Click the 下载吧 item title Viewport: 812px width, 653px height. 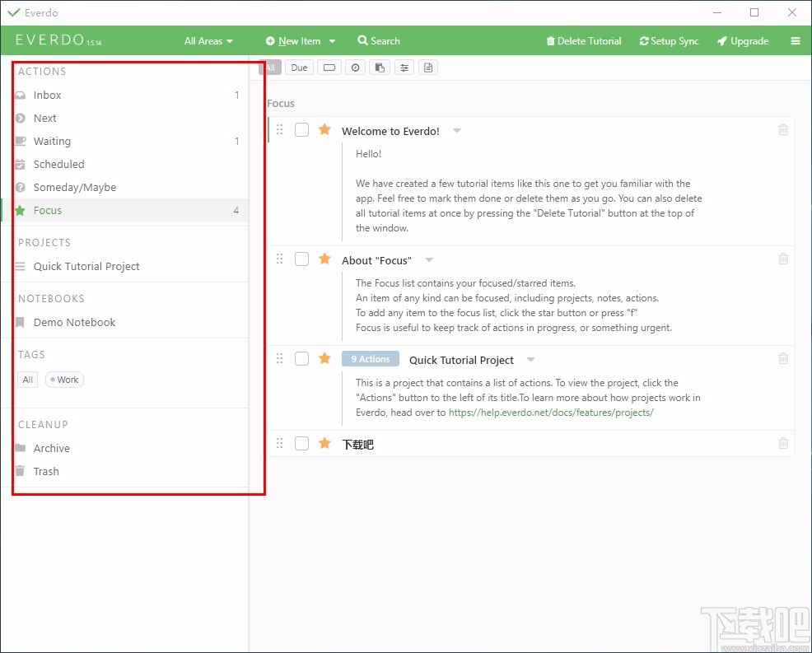[x=358, y=445]
